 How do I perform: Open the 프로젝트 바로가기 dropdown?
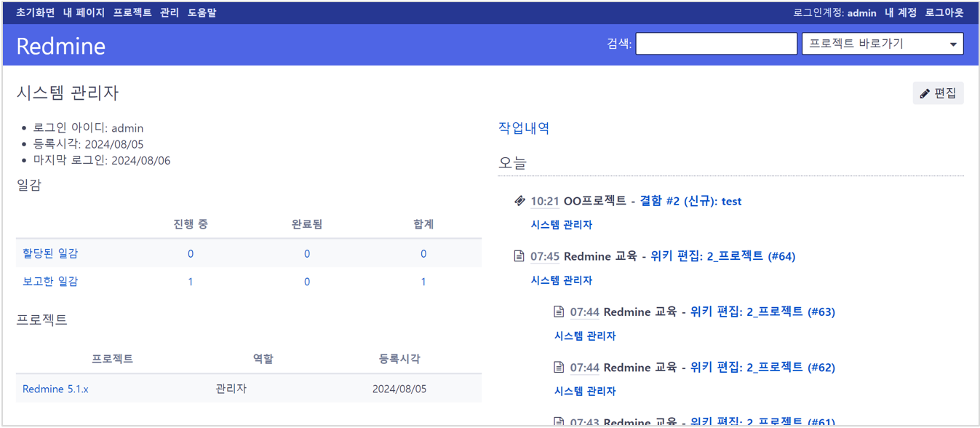(883, 44)
